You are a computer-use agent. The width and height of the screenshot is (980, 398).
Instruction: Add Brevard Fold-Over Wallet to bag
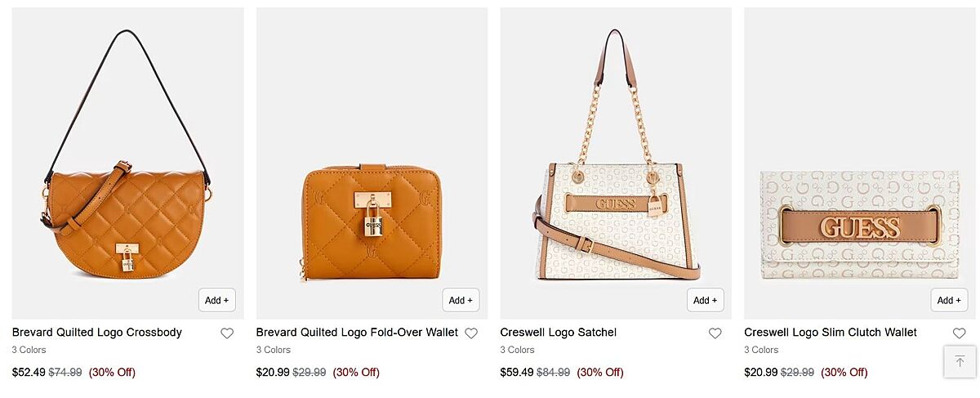point(461,300)
